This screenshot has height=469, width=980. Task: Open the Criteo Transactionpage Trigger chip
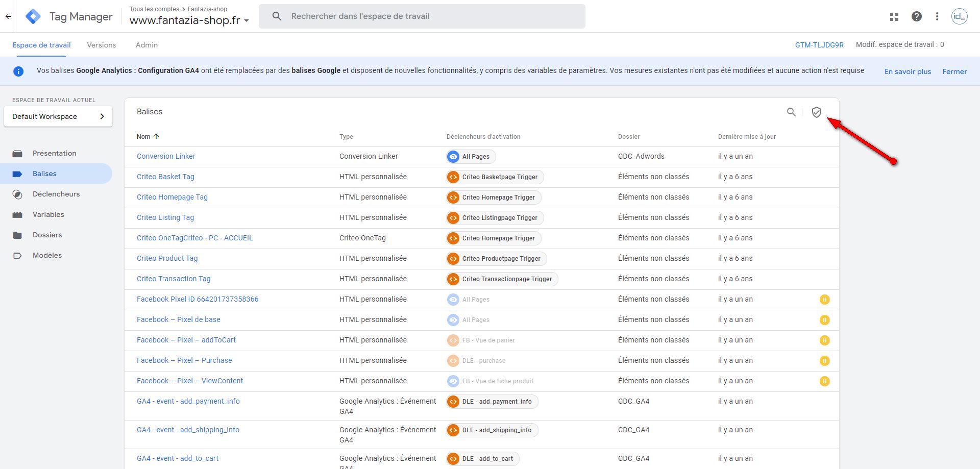[502, 279]
